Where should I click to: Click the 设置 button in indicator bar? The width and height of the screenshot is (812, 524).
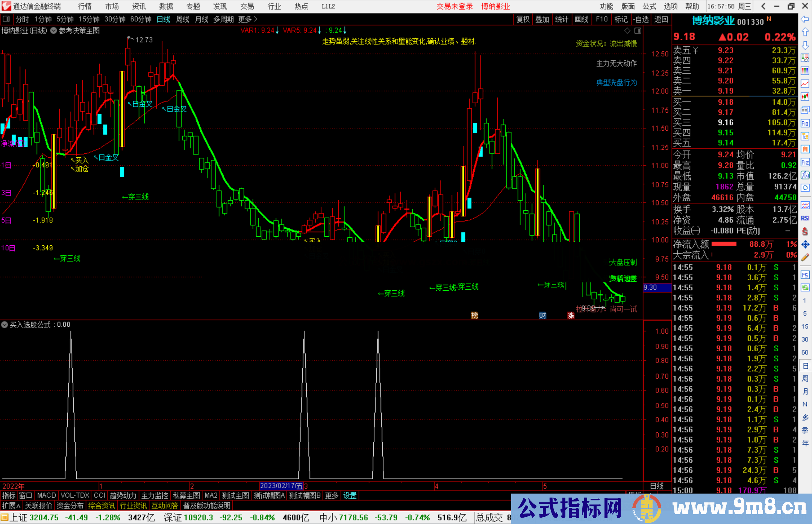tap(350, 495)
